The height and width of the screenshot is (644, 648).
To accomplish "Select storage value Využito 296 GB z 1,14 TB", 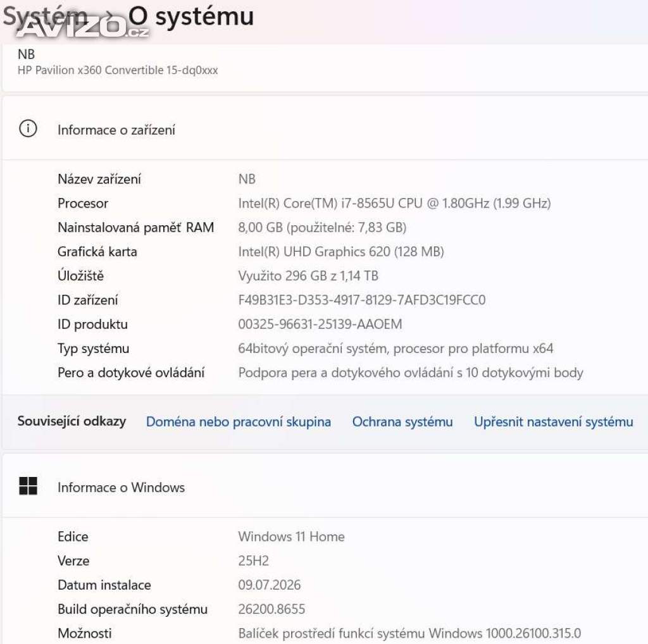I will pos(308,276).
